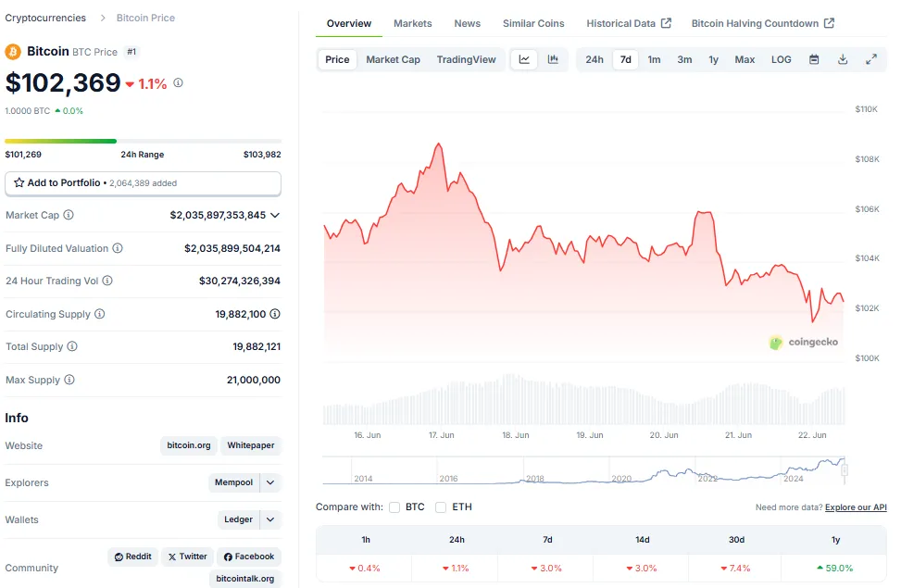Open bitcoin.org website link

click(x=189, y=445)
